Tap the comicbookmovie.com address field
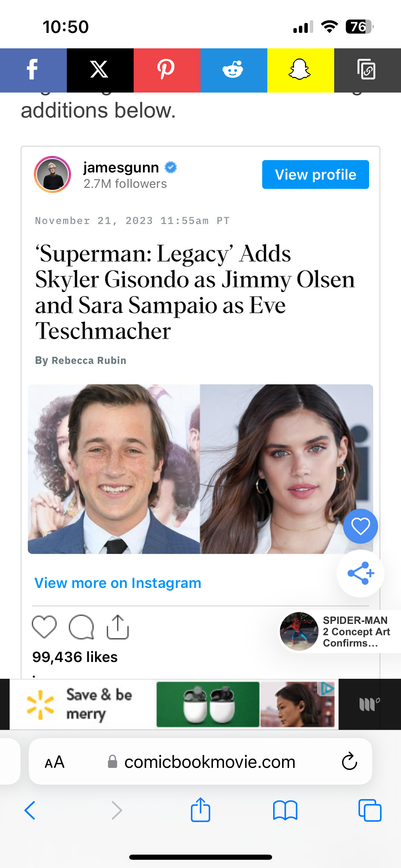 (209, 762)
